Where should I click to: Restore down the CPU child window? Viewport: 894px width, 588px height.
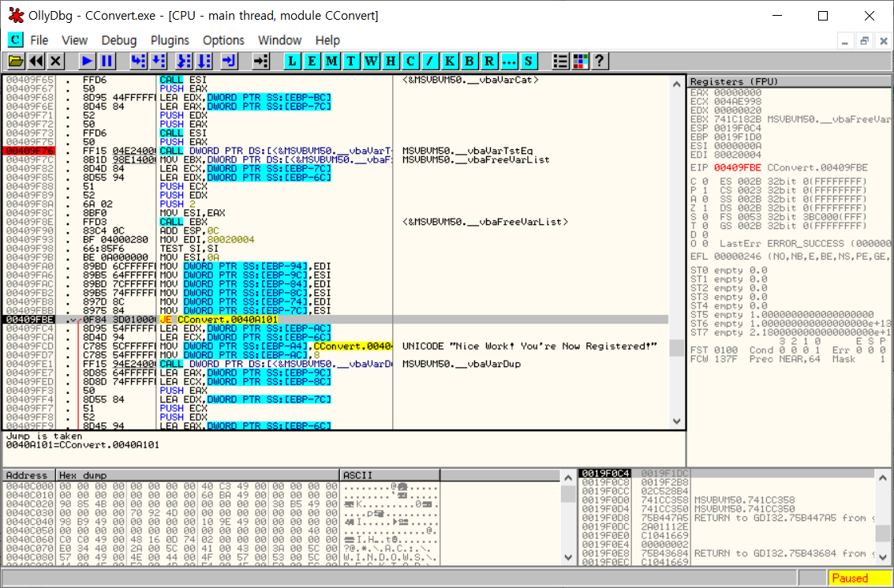[x=864, y=41]
